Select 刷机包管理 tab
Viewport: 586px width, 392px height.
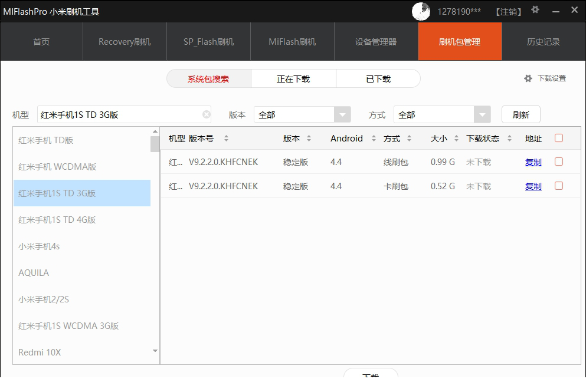point(460,41)
